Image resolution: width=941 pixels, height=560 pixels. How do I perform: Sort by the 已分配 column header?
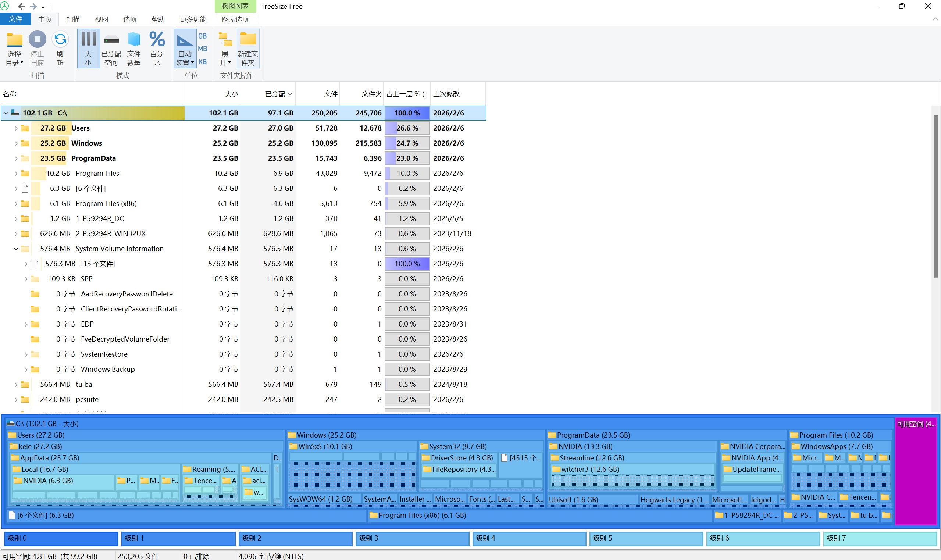(x=275, y=94)
